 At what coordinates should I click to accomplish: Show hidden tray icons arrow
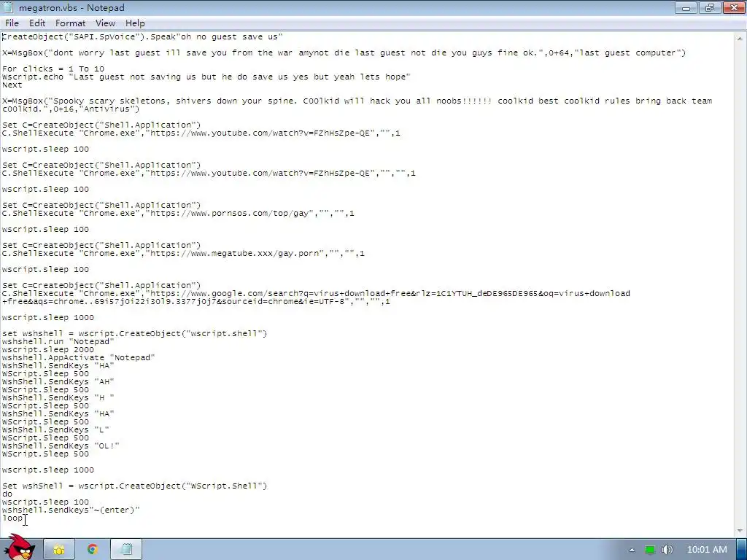coord(632,550)
